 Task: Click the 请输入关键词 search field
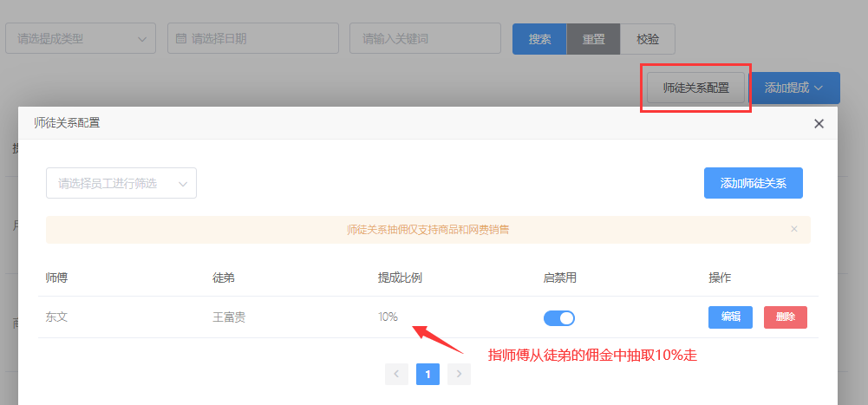click(425, 39)
